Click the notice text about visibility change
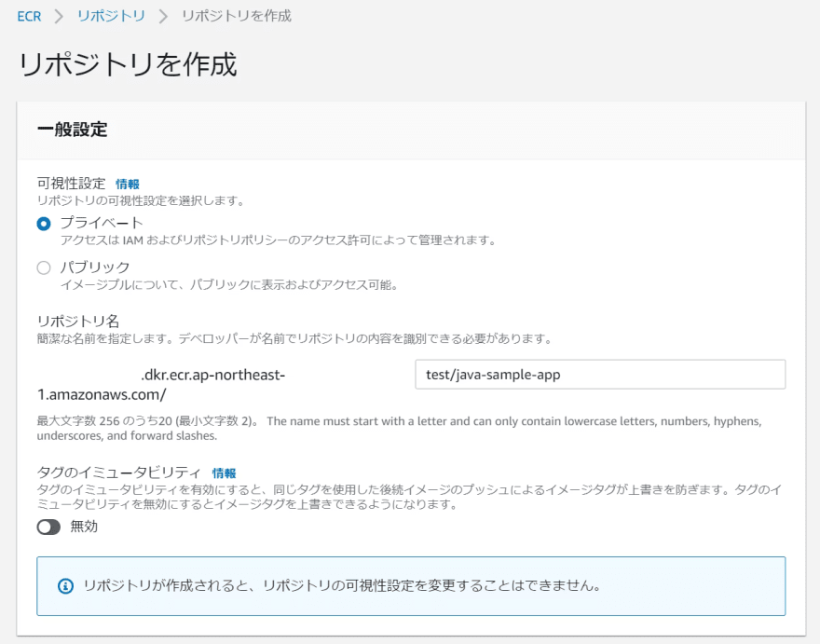 342,585
